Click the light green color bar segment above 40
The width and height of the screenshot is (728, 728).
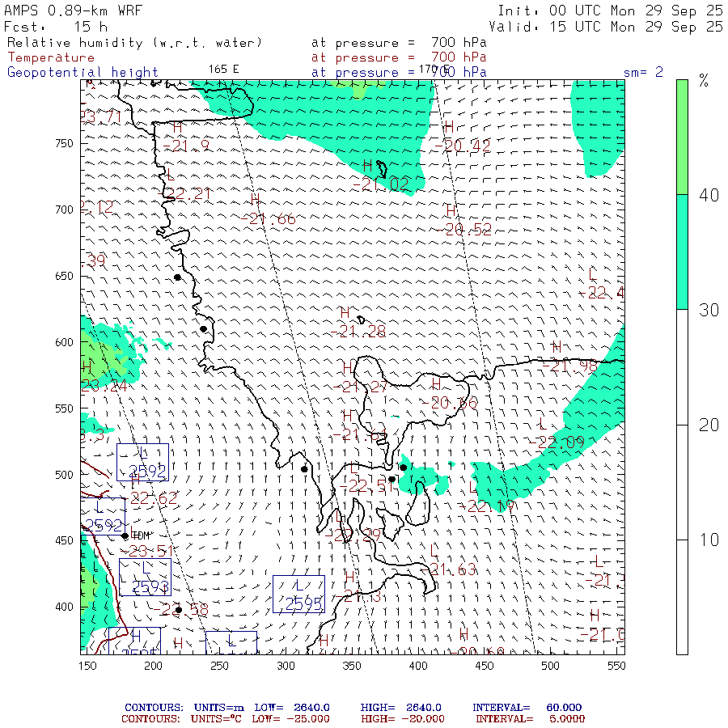click(682, 136)
